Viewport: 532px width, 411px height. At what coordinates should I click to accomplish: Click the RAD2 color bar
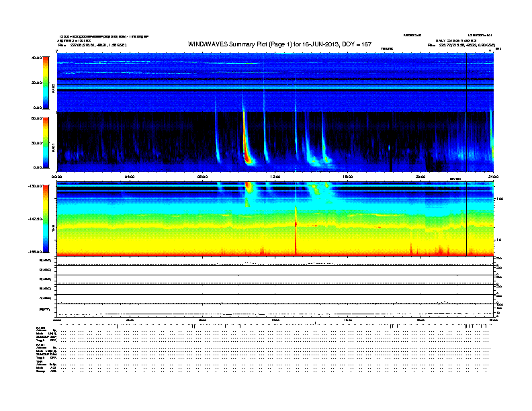(x=46, y=83)
